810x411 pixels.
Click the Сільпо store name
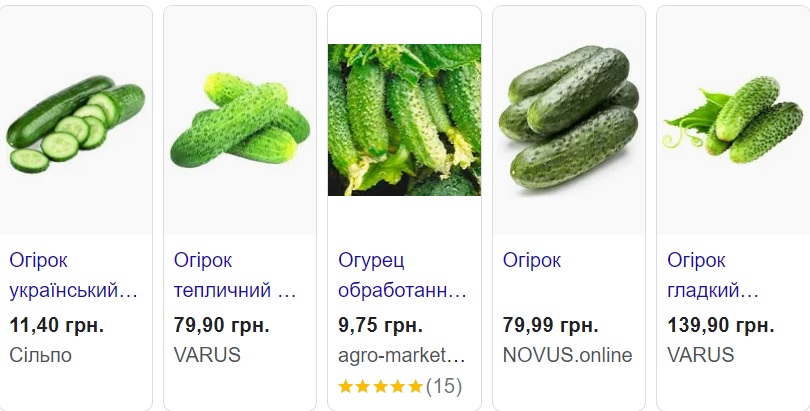(x=40, y=355)
